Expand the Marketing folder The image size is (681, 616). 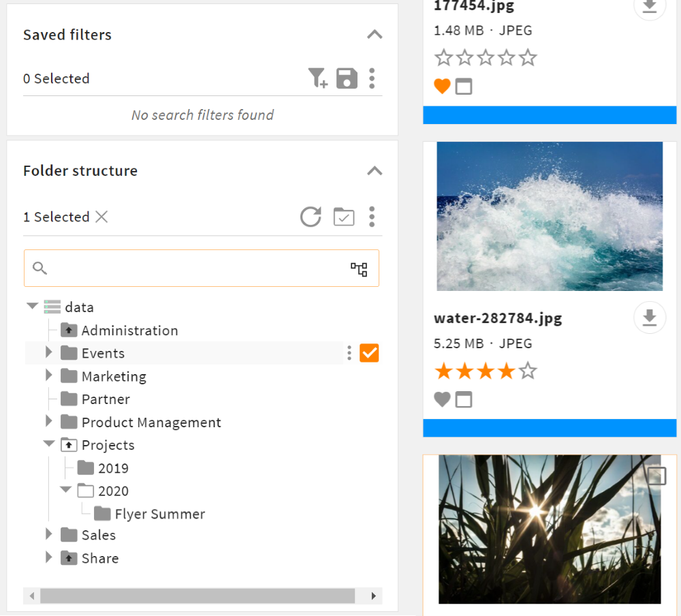pos(48,375)
